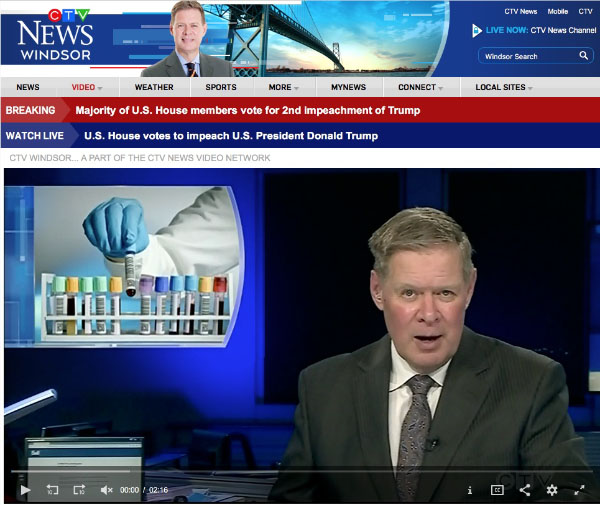Share this video clip

(524, 490)
